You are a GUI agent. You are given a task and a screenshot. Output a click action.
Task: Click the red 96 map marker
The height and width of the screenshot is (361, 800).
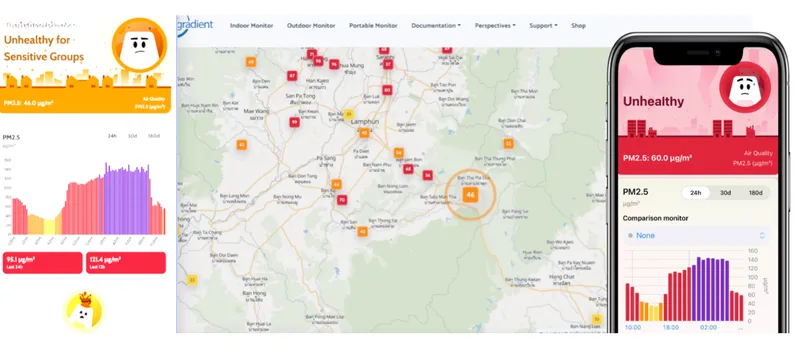click(x=334, y=64)
